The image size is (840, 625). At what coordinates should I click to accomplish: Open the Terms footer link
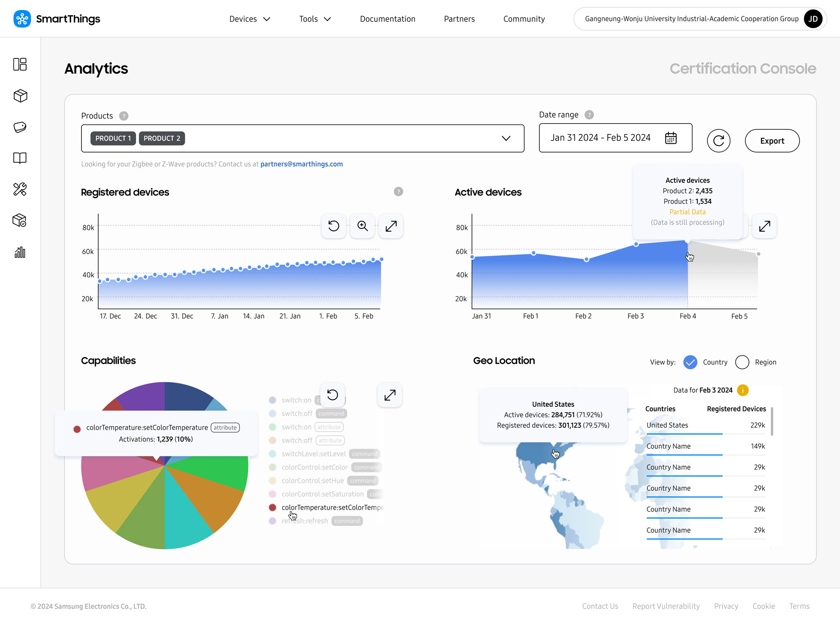click(799, 606)
